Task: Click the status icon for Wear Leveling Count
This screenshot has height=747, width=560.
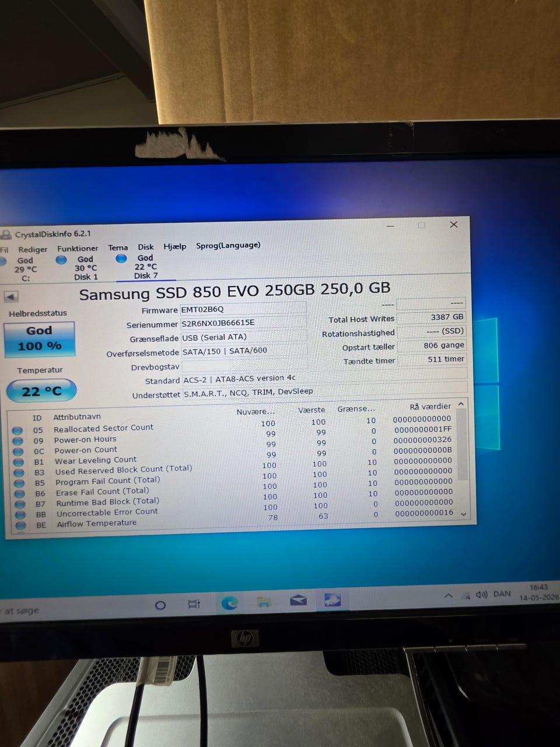Action: pos(19,462)
